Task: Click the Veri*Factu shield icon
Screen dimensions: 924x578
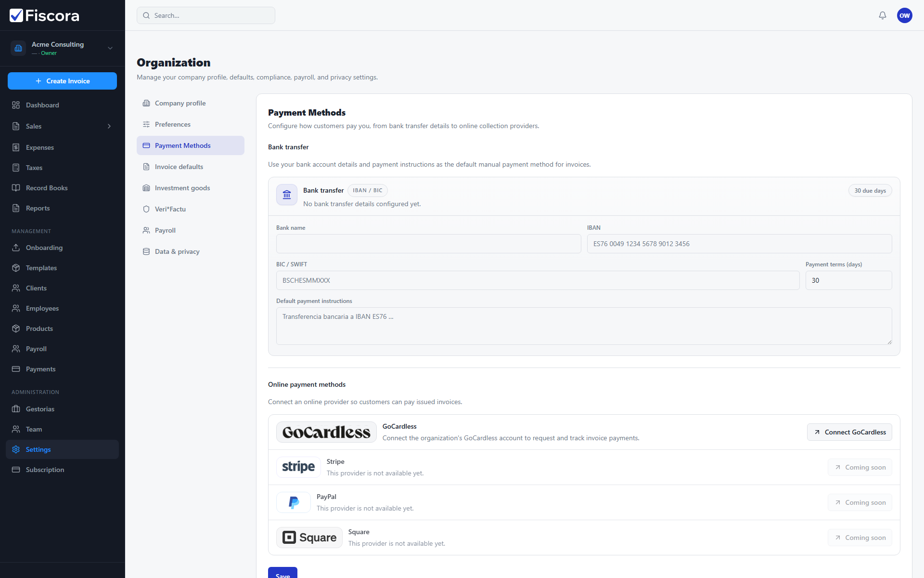Action: point(146,209)
